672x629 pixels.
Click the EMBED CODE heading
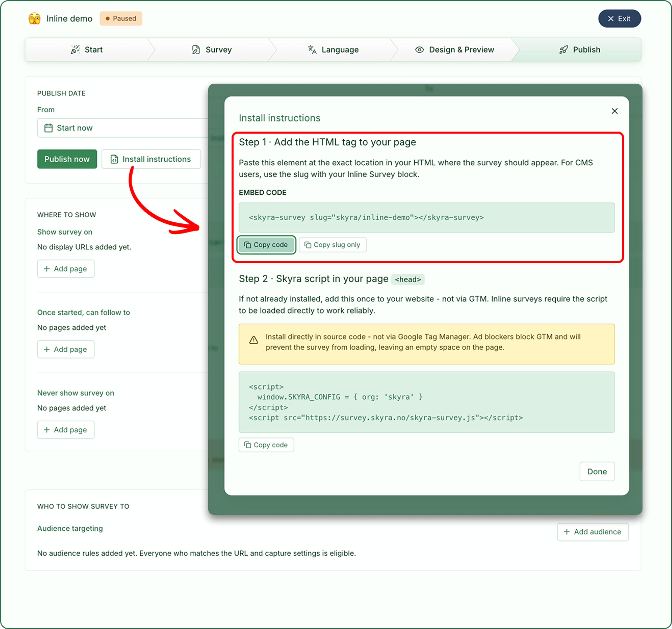(262, 192)
